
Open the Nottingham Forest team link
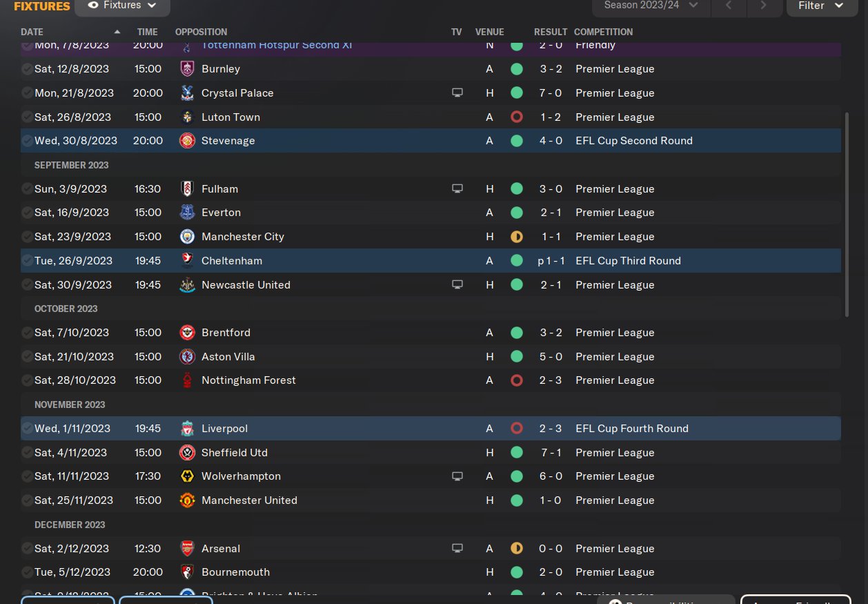(248, 380)
